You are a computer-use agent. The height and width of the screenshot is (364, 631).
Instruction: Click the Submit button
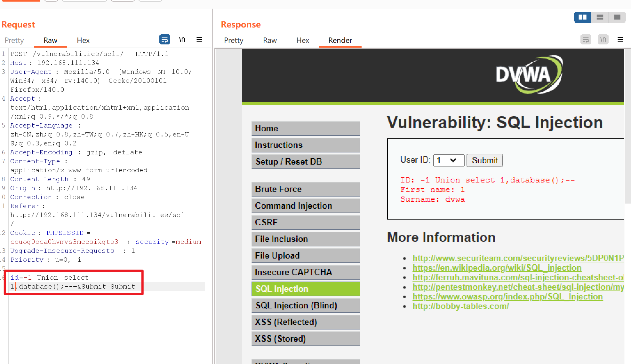(484, 160)
